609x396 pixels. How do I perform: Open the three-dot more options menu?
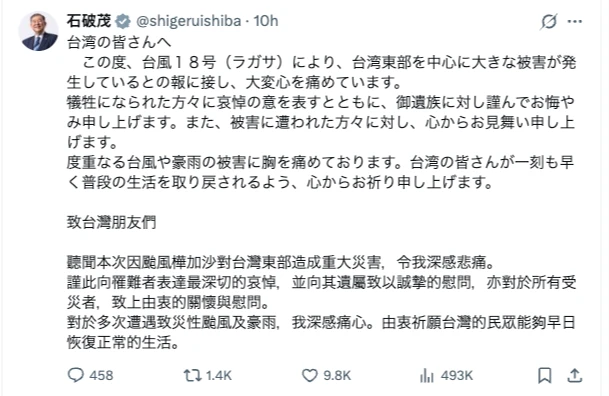click(x=574, y=22)
